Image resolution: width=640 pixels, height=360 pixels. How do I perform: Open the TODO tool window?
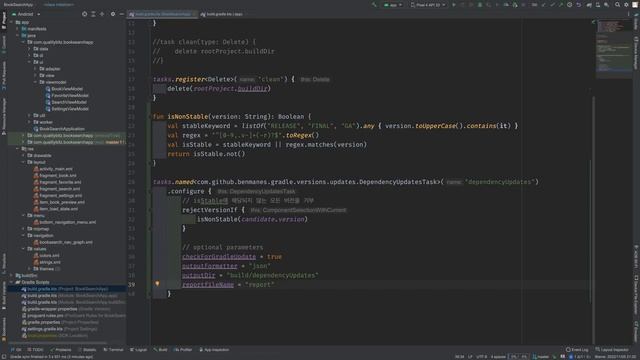pos(35,350)
